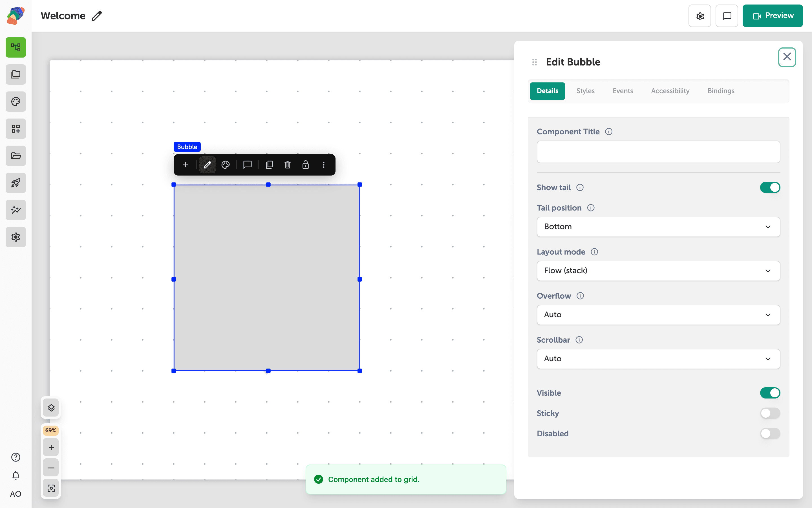Open the Overflow dropdown
This screenshot has height=508, width=812.
(658, 315)
